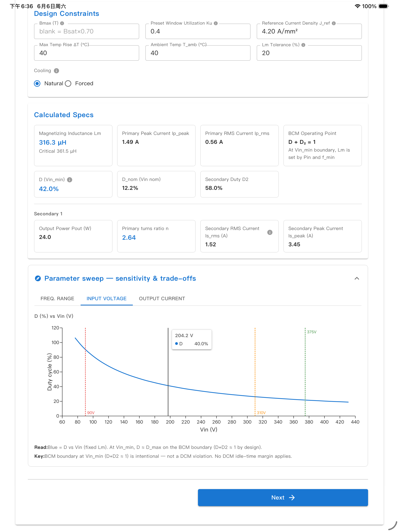
Task: Tap the Lm Tolerance info icon
Action: (x=303, y=45)
